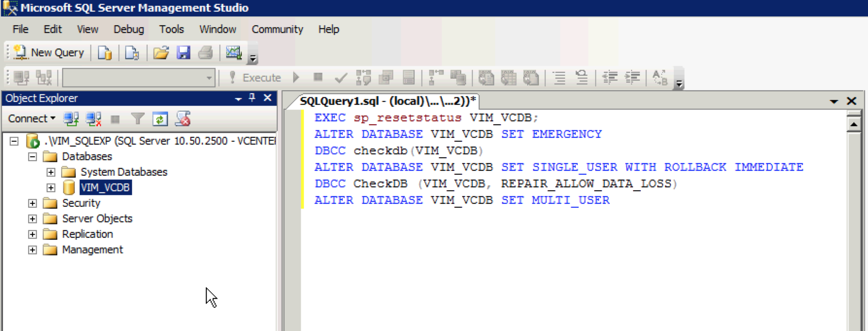Expand the Security folder

pyautogui.click(x=32, y=203)
